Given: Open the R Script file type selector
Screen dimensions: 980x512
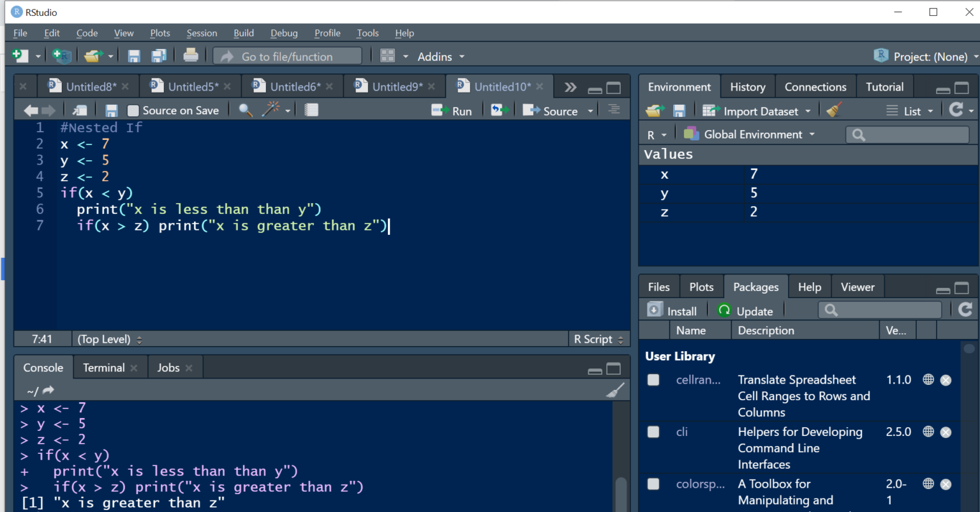Looking at the screenshot, I should click(x=598, y=339).
